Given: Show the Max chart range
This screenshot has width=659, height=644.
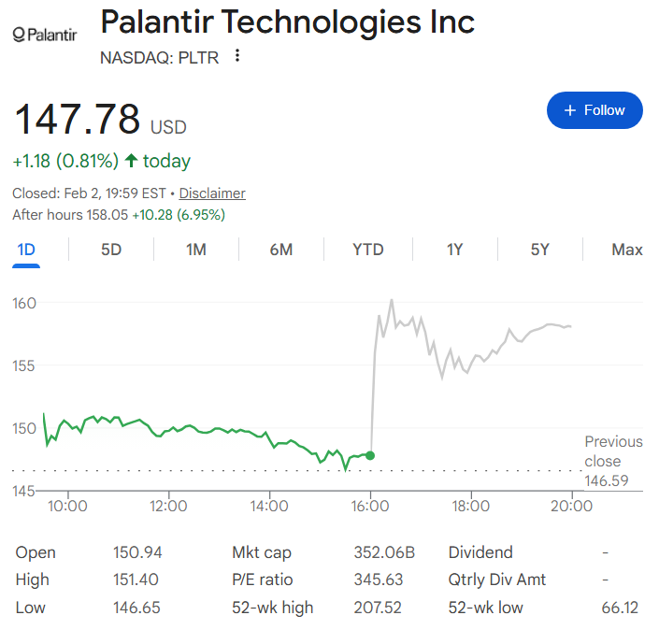Looking at the screenshot, I should (x=626, y=250).
